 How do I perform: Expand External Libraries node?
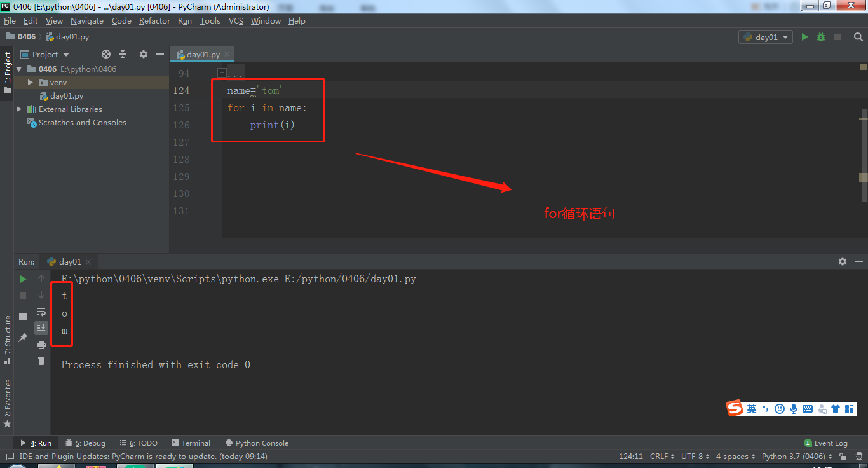click(x=19, y=109)
